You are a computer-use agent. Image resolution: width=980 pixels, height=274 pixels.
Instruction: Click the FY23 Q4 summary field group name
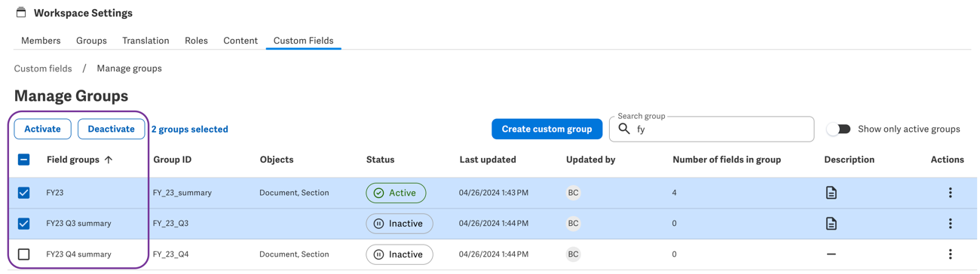click(78, 254)
